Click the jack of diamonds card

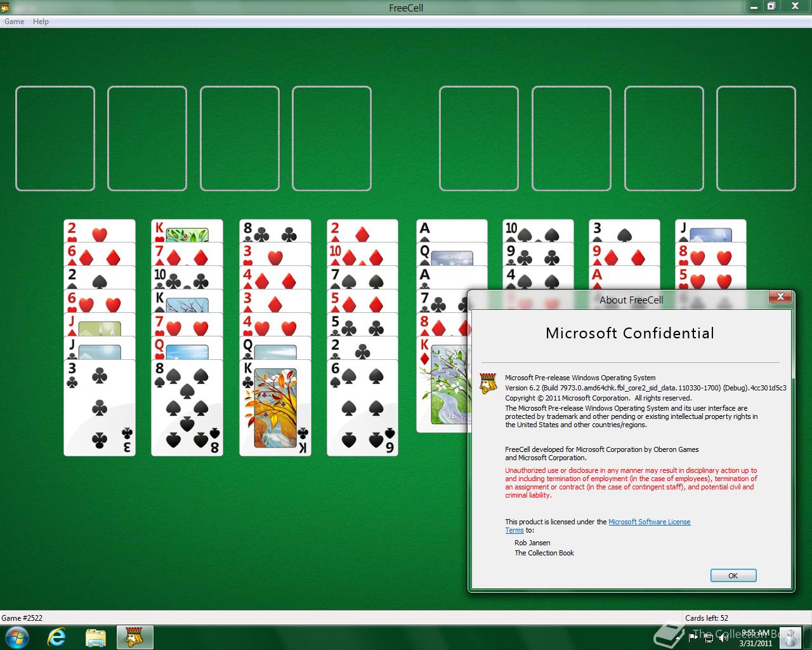(100, 325)
